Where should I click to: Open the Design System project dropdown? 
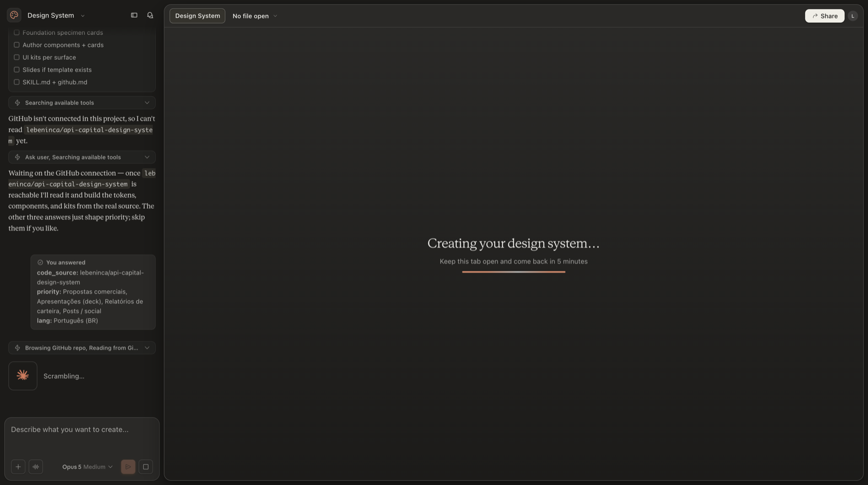click(56, 15)
